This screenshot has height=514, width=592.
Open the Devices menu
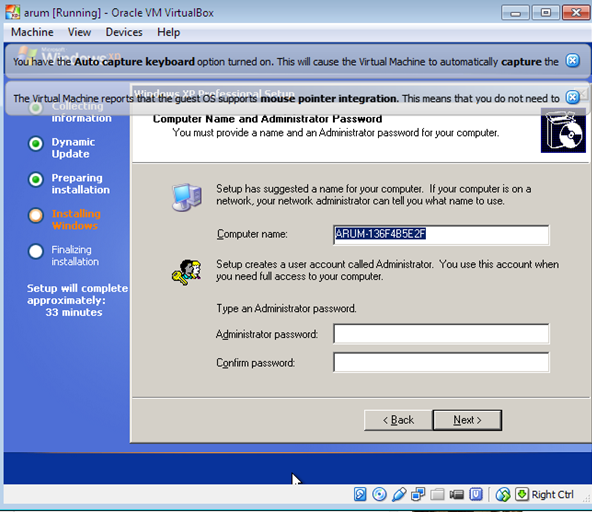click(x=124, y=32)
